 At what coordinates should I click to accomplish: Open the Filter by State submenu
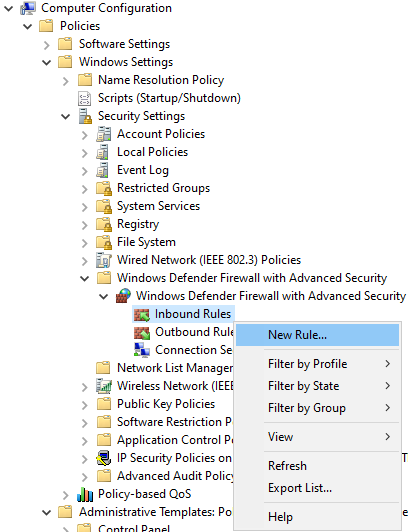pos(317,386)
